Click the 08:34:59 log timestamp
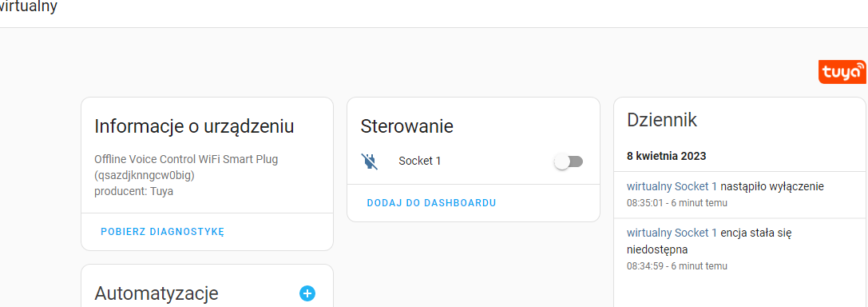 (x=645, y=266)
